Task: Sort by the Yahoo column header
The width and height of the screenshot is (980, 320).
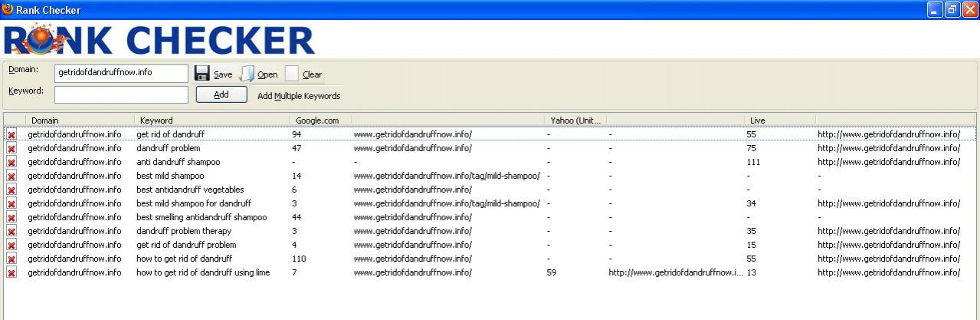Action: click(575, 120)
